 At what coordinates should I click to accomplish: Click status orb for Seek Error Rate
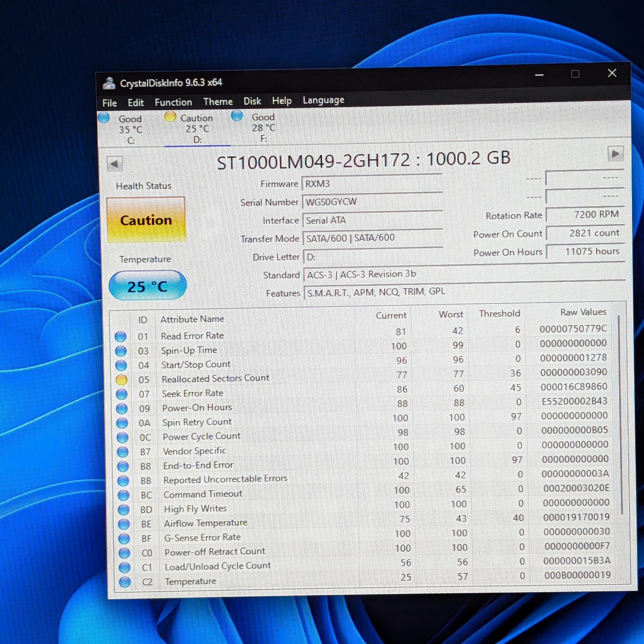[121, 394]
